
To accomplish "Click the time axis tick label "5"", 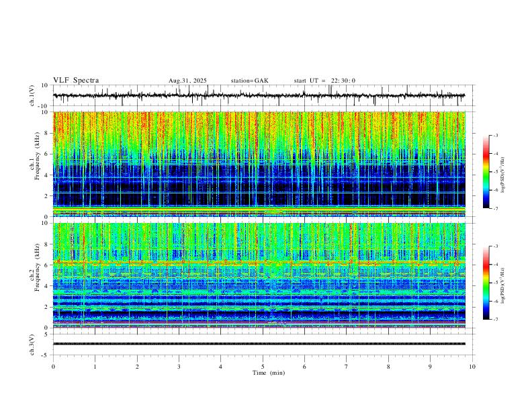I will pos(263,367).
